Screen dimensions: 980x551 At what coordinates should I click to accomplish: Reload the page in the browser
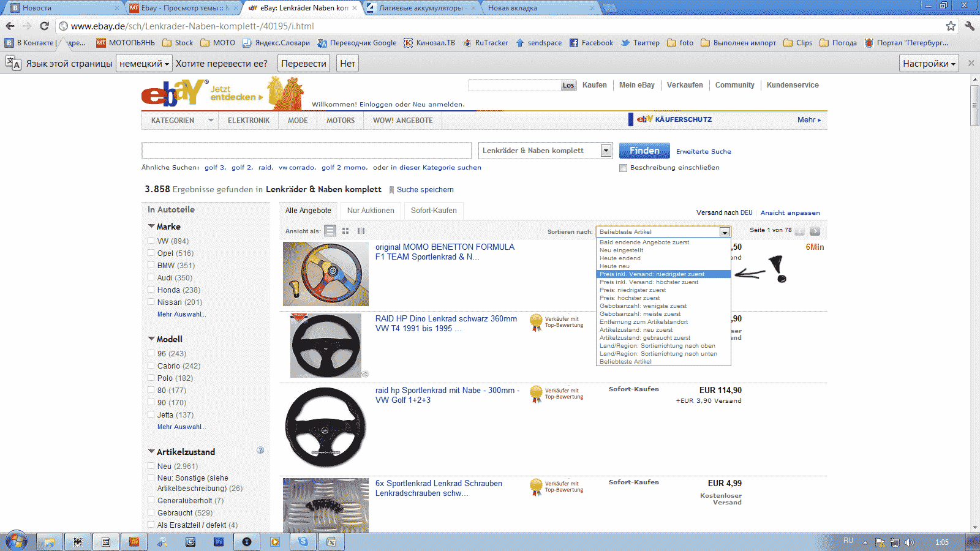pyautogui.click(x=44, y=26)
